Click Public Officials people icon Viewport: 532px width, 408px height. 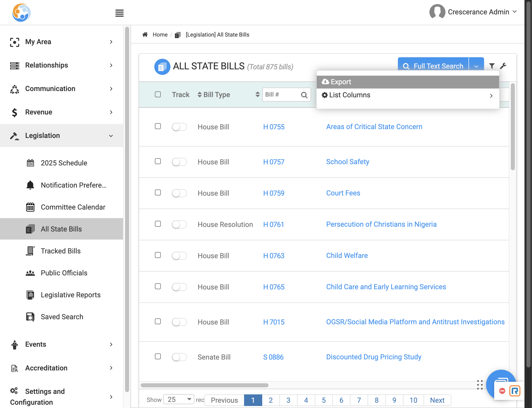point(30,273)
